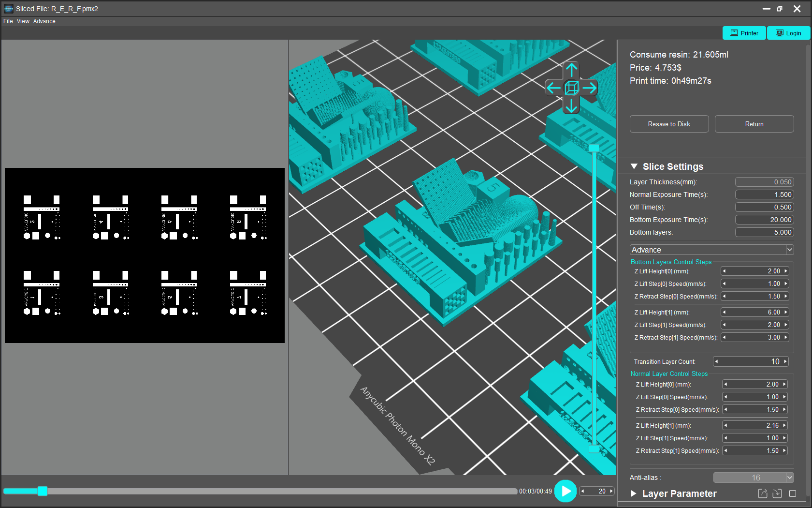The image size is (812, 508).
Task: Decrease Transition Layer Count
Action: click(716, 361)
